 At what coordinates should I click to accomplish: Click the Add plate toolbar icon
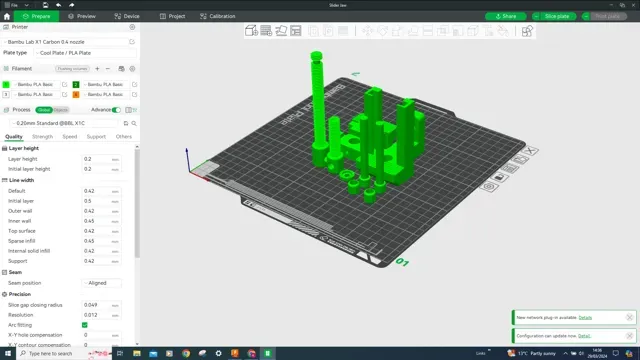coord(266,31)
